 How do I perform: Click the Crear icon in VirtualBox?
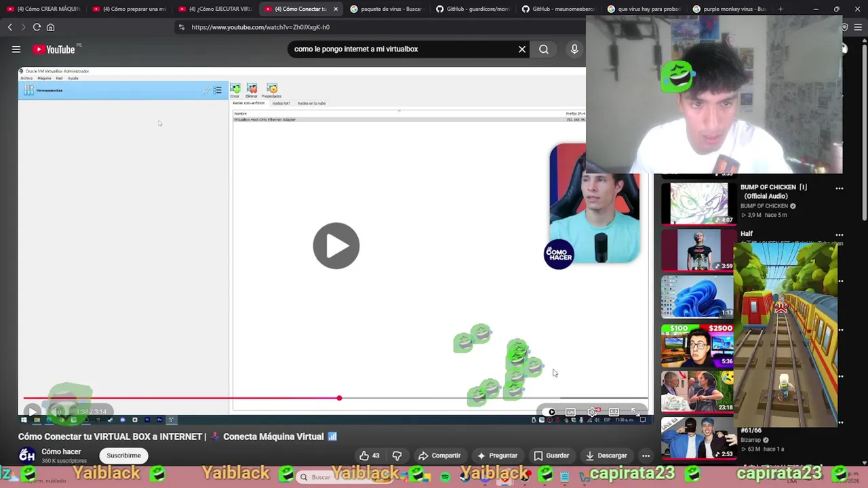pyautogui.click(x=235, y=90)
